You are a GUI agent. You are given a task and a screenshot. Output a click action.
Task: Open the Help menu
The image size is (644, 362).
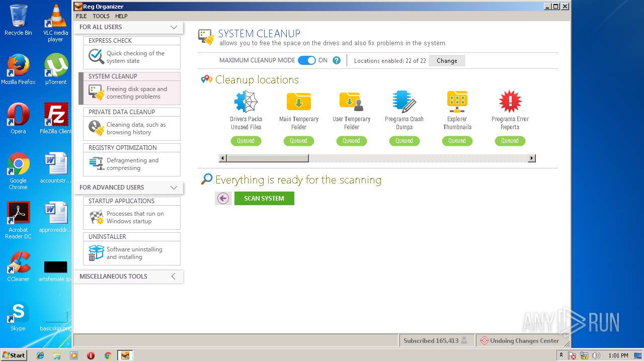(x=121, y=16)
